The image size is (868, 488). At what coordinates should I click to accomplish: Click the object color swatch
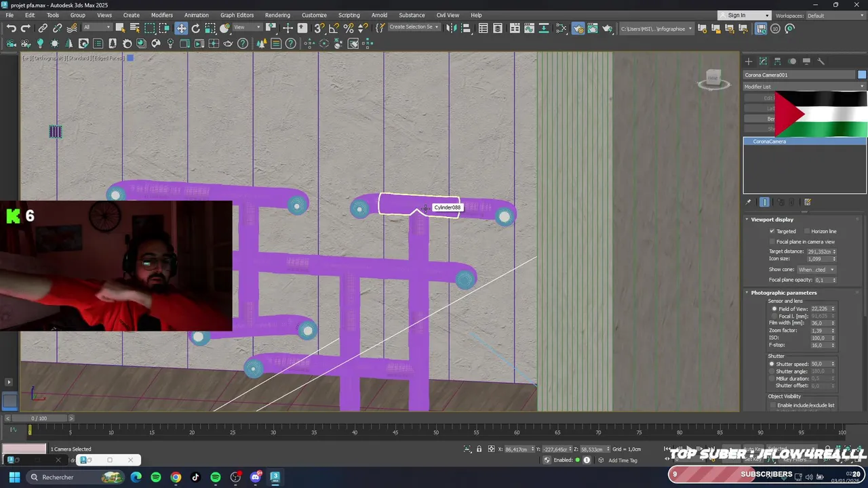point(862,75)
